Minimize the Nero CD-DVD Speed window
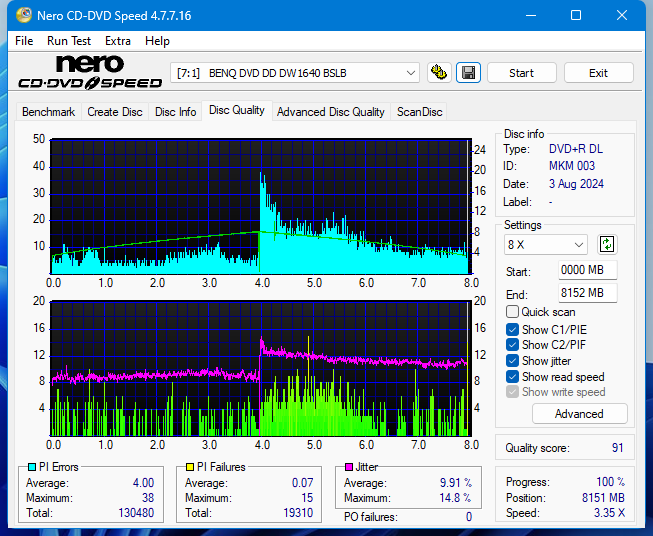The height and width of the screenshot is (536, 653). (x=531, y=15)
